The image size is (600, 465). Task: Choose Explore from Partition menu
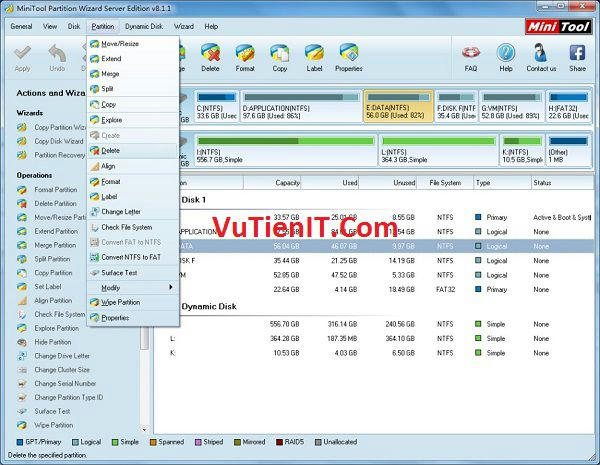pos(133,120)
